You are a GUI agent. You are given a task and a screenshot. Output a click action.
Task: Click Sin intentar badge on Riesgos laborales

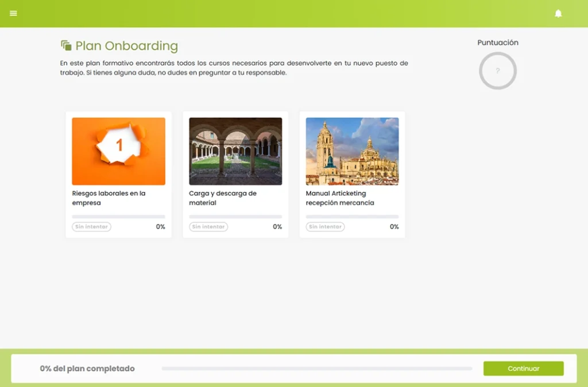pos(91,227)
